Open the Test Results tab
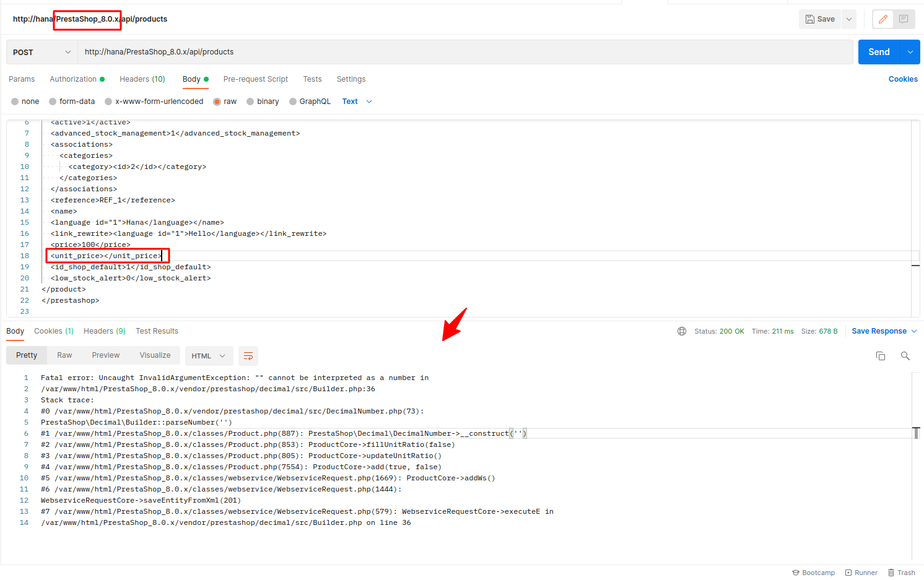The width and height of the screenshot is (924, 580). (157, 331)
